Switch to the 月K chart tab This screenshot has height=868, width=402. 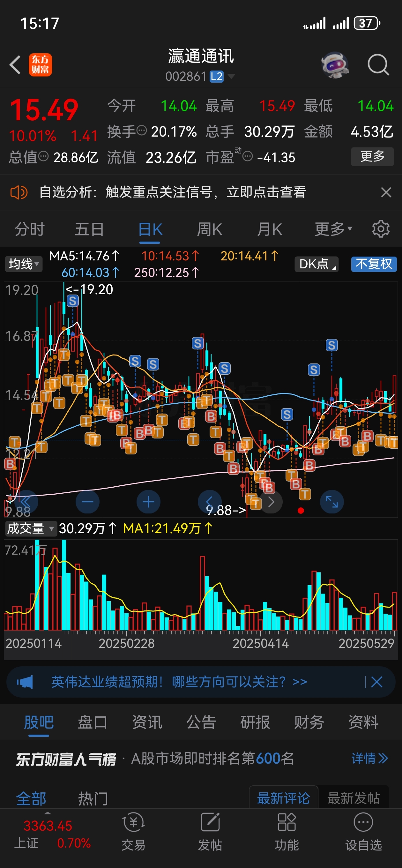(x=269, y=229)
